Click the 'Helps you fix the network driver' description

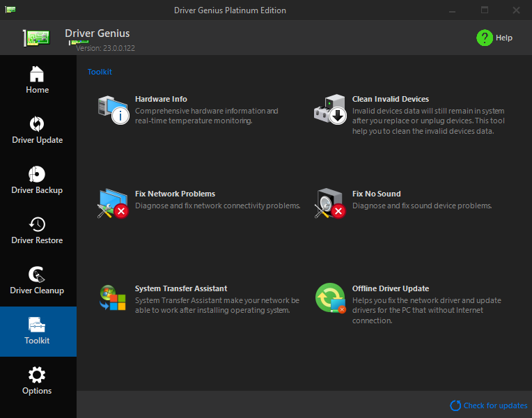(426, 310)
